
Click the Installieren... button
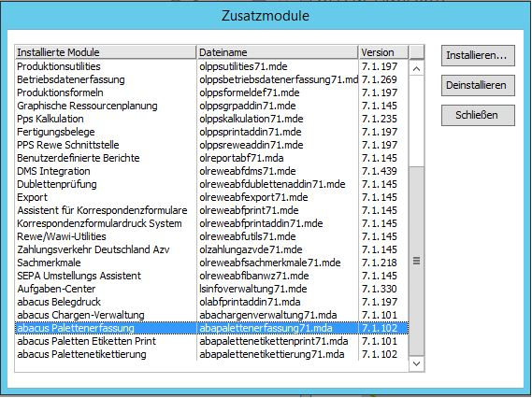[x=478, y=55]
